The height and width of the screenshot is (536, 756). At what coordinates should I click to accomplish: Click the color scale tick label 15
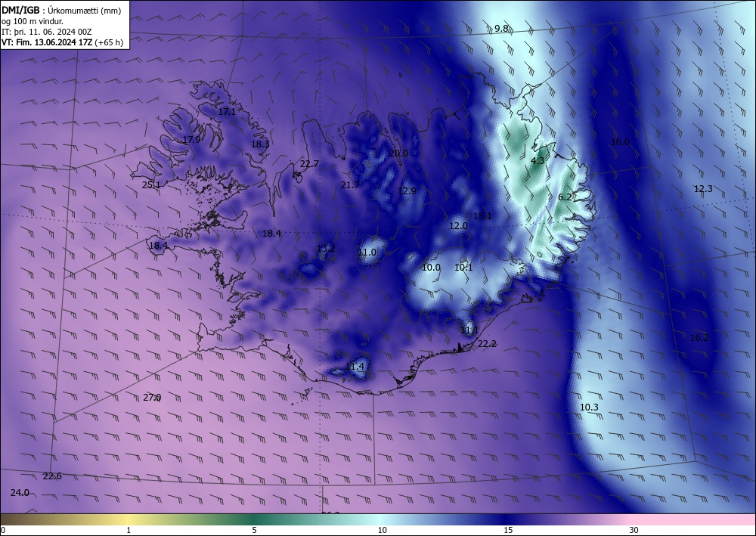[x=508, y=530]
